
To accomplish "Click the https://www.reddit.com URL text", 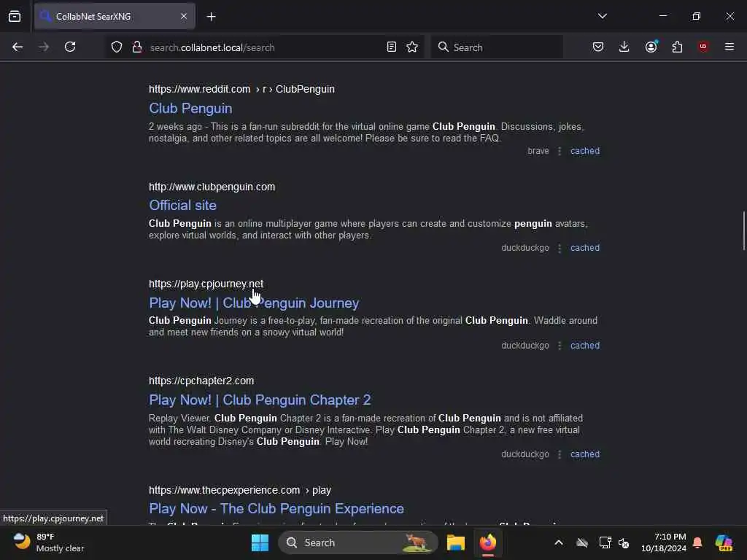I will [x=199, y=89].
